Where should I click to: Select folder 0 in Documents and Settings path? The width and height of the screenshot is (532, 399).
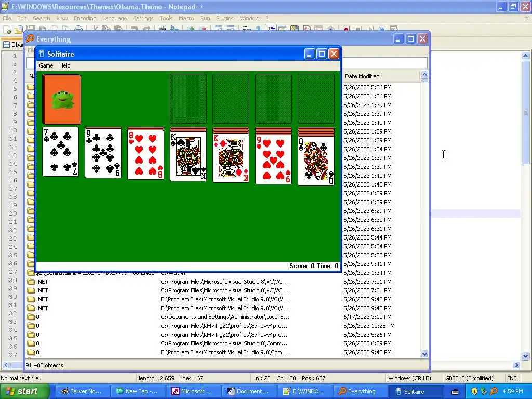[x=33, y=317]
